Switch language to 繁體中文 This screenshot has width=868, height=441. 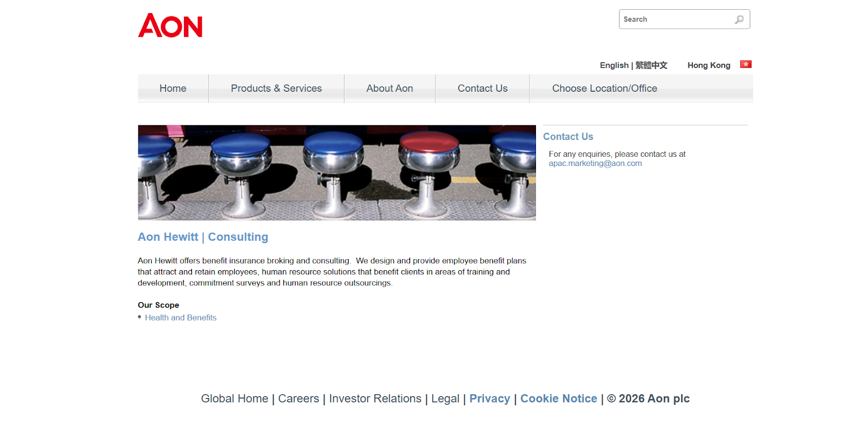[x=652, y=65]
